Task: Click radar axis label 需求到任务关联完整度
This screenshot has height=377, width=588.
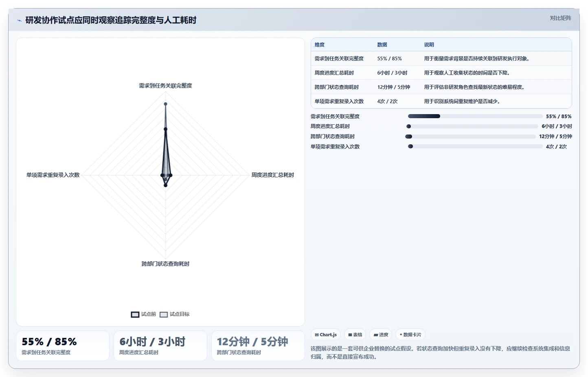Action: click(165, 86)
